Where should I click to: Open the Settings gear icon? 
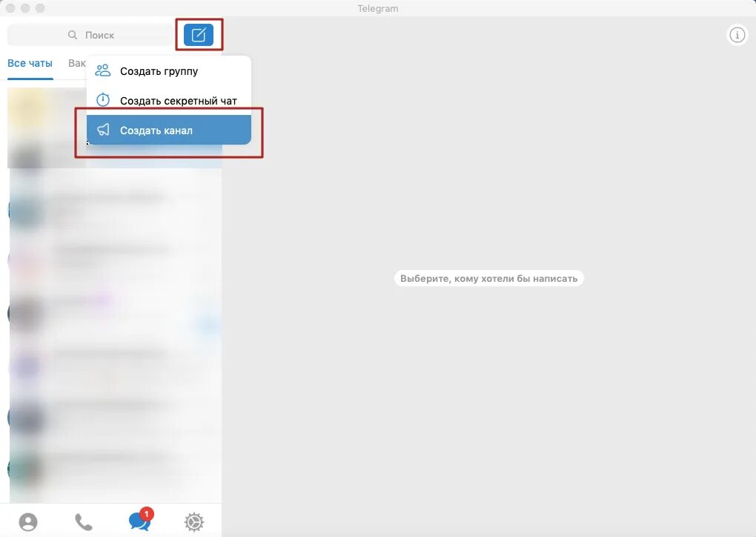[194, 521]
